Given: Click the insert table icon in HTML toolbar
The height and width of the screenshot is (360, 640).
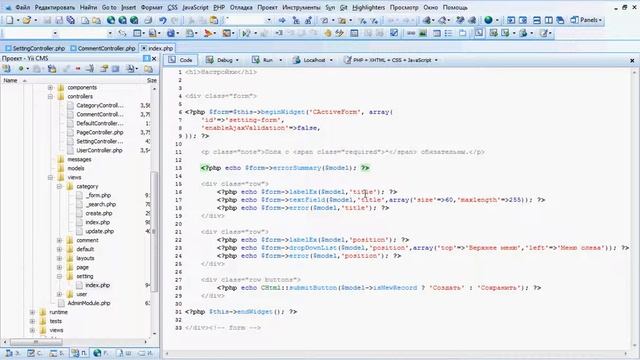Looking at the screenshot, I should pyautogui.click(x=437, y=33).
